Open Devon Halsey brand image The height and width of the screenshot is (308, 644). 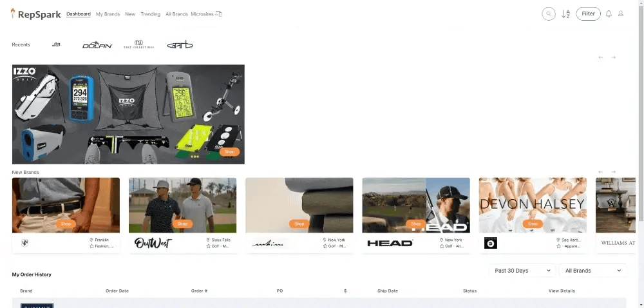point(533,205)
